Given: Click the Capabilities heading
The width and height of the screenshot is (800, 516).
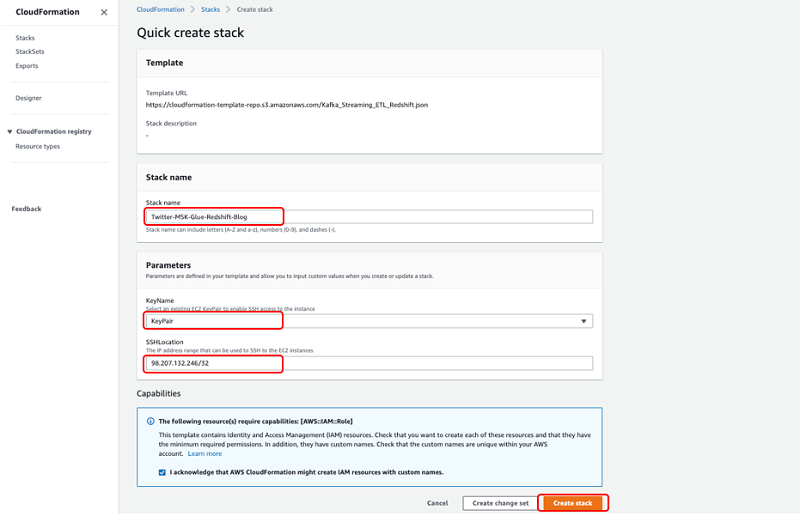Looking at the screenshot, I should (159, 394).
